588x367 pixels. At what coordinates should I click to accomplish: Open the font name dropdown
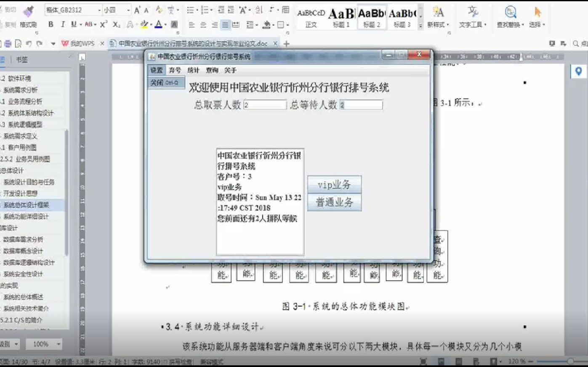[99, 10]
